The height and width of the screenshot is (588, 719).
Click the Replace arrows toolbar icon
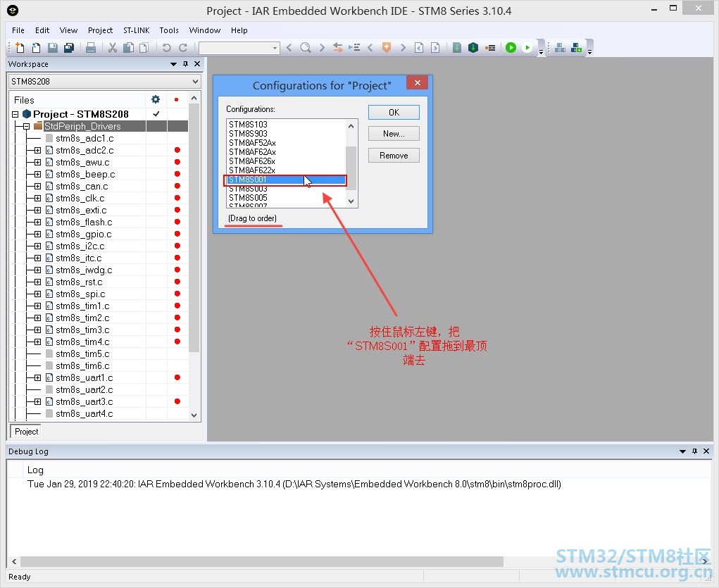tap(338, 47)
